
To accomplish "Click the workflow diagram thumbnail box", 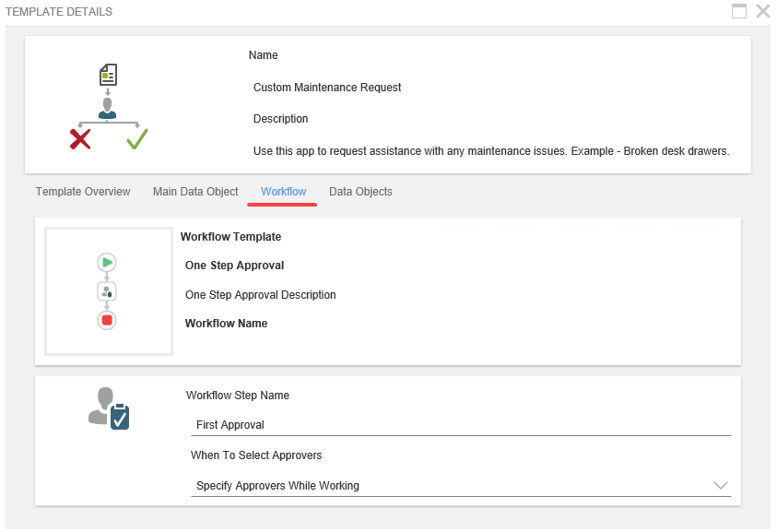I will coord(109,290).
